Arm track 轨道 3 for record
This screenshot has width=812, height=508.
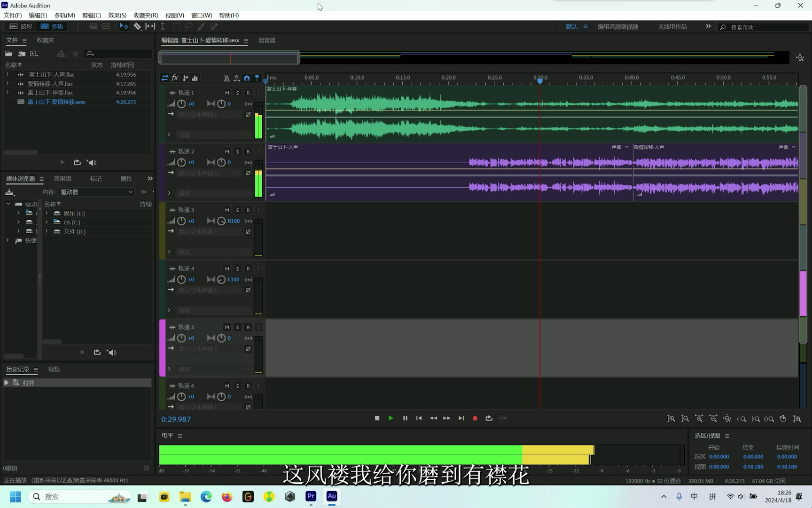(x=248, y=210)
